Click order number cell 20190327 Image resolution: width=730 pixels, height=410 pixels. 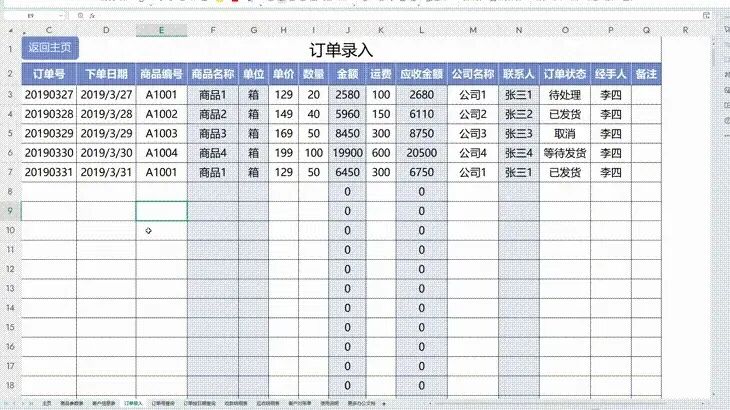click(48, 95)
